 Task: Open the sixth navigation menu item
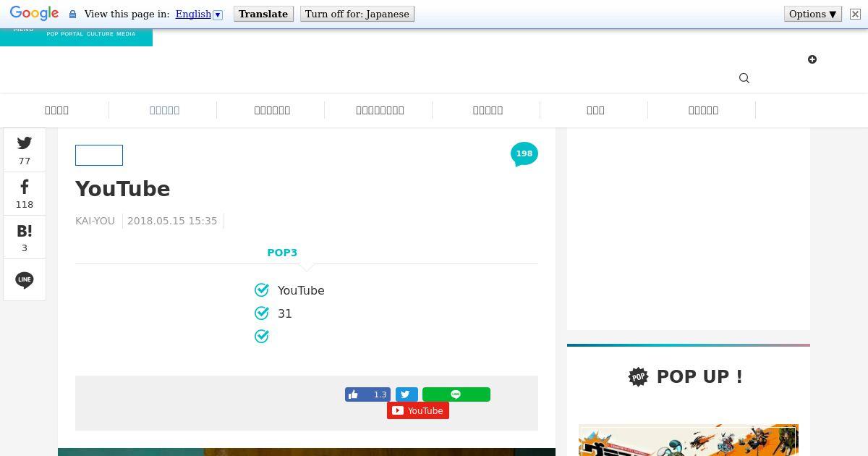pyautogui.click(x=595, y=110)
